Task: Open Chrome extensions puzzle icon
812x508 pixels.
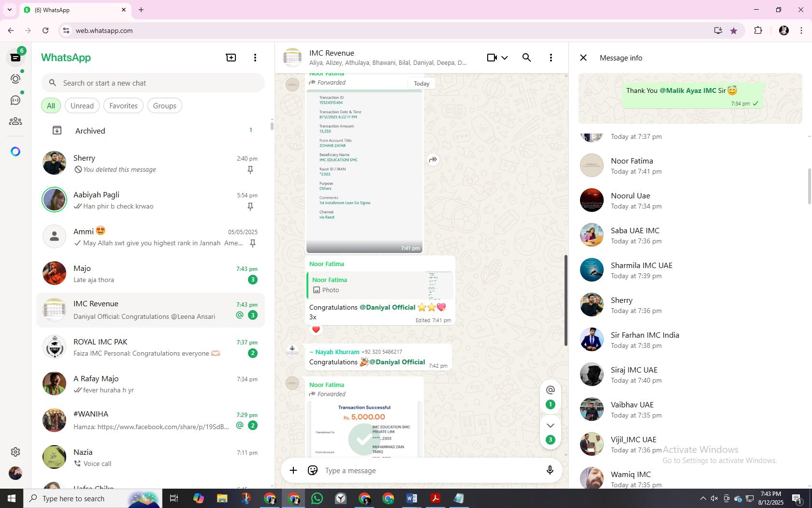Action: [x=758, y=30]
